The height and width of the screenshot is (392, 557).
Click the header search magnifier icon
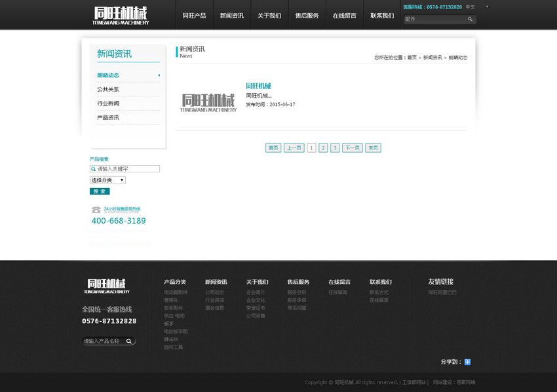click(470, 20)
